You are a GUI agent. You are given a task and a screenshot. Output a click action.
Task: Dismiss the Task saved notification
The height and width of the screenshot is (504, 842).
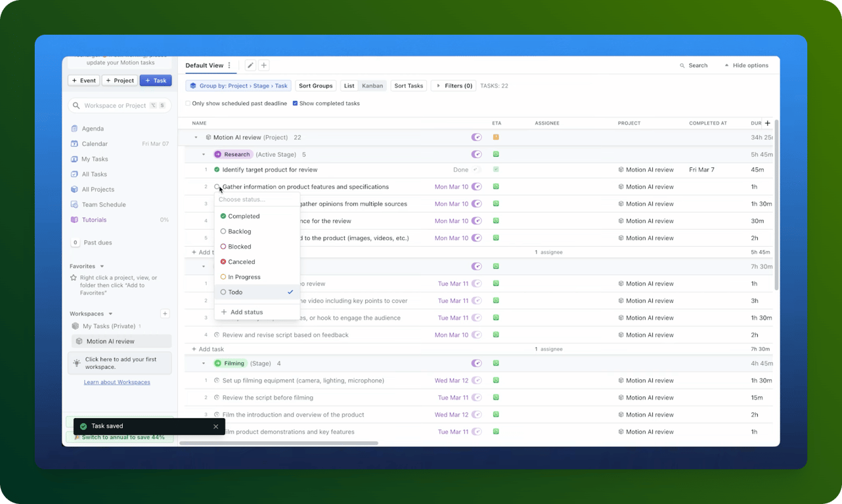[x=215, y=427]
